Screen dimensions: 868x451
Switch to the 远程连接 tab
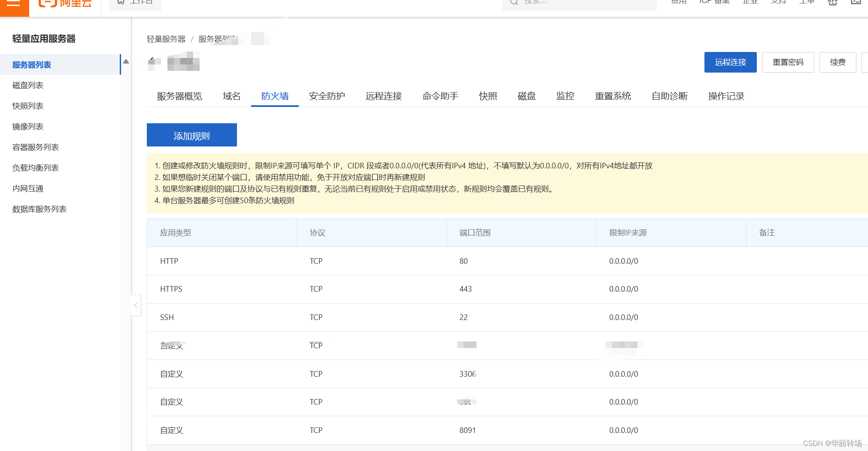click(x=384, y=96)
